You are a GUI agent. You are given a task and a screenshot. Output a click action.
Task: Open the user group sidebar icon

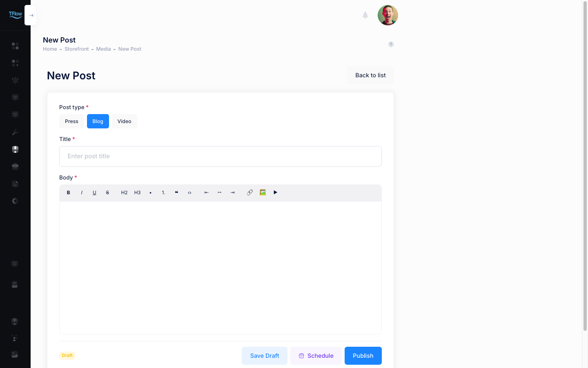[x=15, y=338]
